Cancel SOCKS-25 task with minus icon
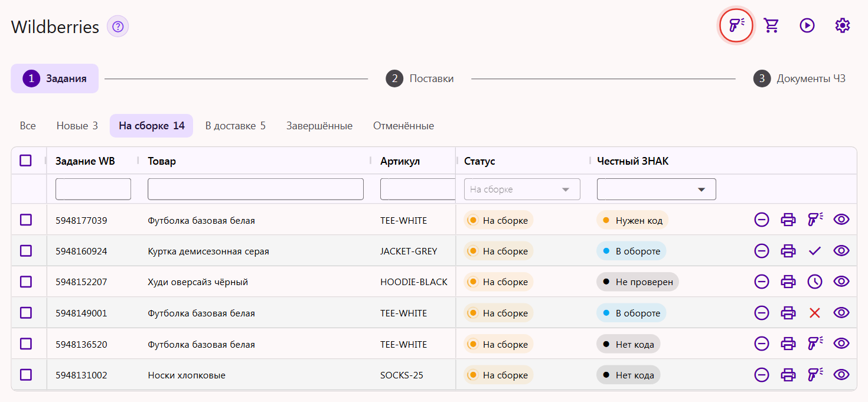 [762, 375]
